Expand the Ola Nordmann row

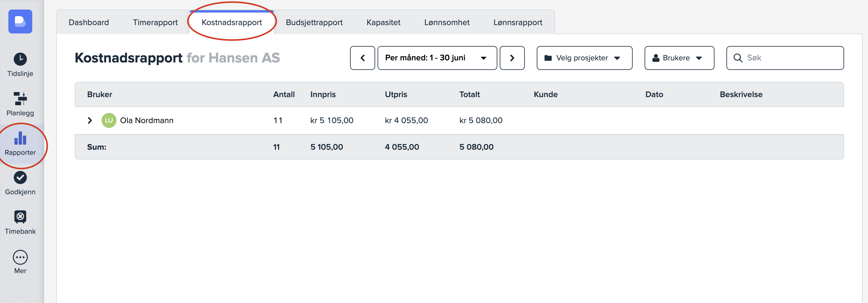[x=90, y=120]
